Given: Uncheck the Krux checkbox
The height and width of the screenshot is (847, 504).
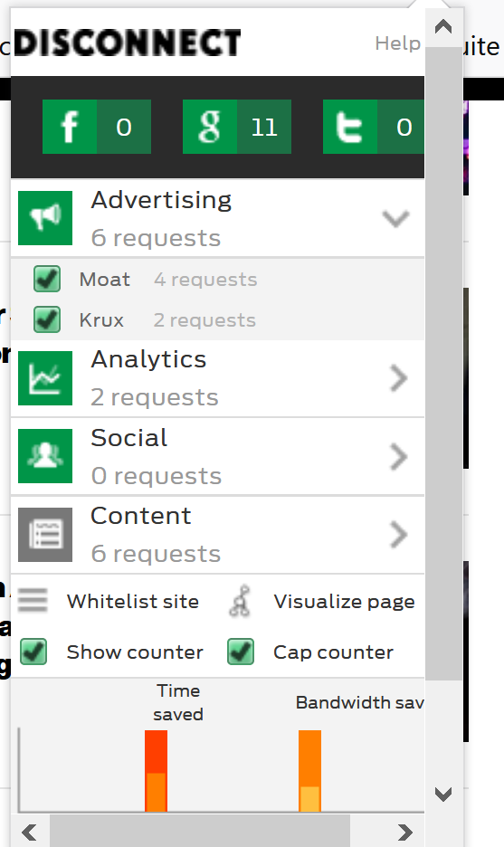Looking at the screenshot, I should tap(47, 319).
